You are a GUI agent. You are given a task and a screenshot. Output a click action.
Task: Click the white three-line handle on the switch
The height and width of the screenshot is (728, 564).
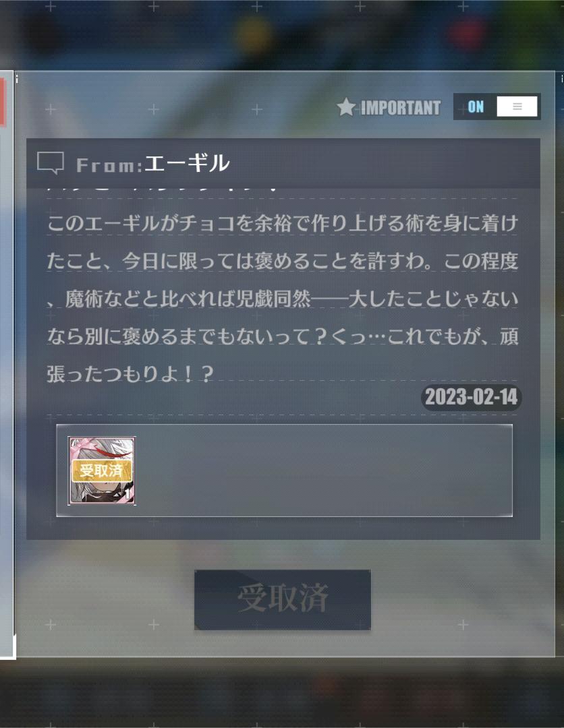[517, 107]
